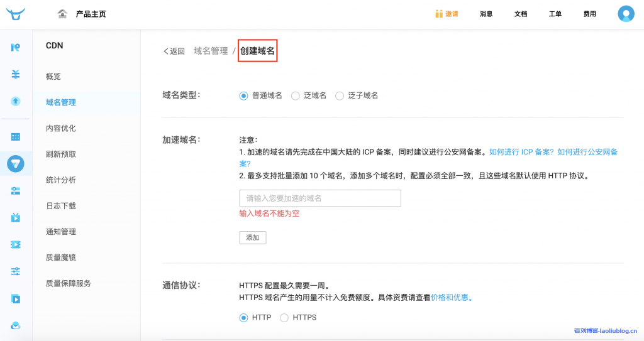
Task: Click the cloud icon at sidebar bottom
Action: [16, 325]
